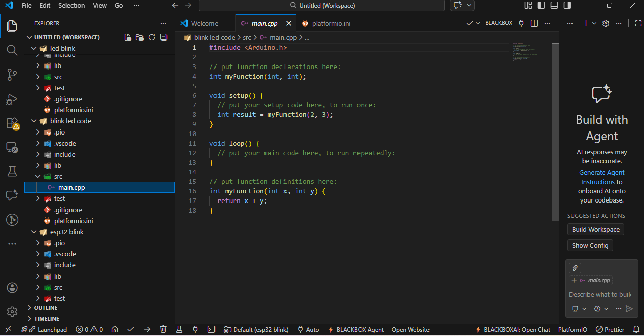Click the PlatformIO Upload arrow in status bar
This screenshot has width=644, height=336.
[147, 329]
